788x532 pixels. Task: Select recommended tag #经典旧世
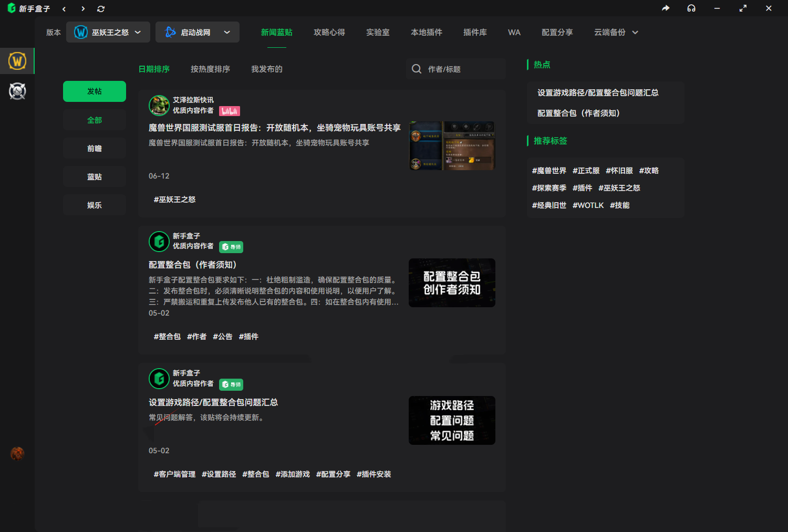(549, 205)
